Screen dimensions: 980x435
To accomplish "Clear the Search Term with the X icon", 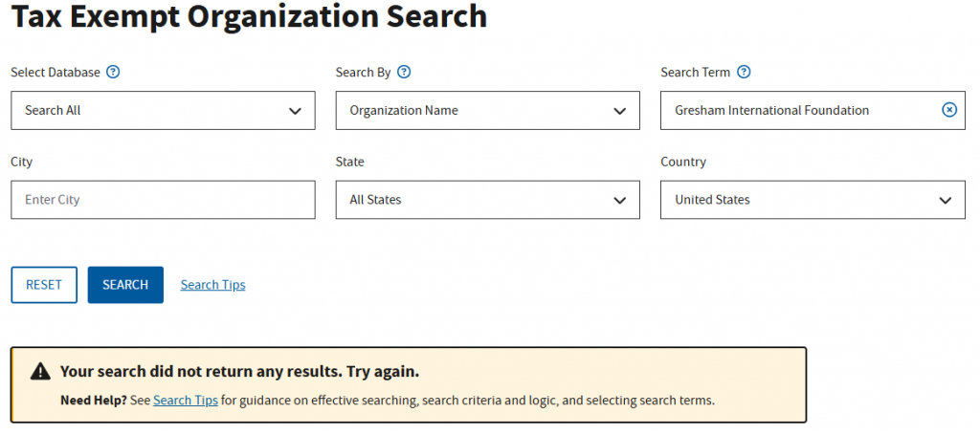I will point(948,111).
